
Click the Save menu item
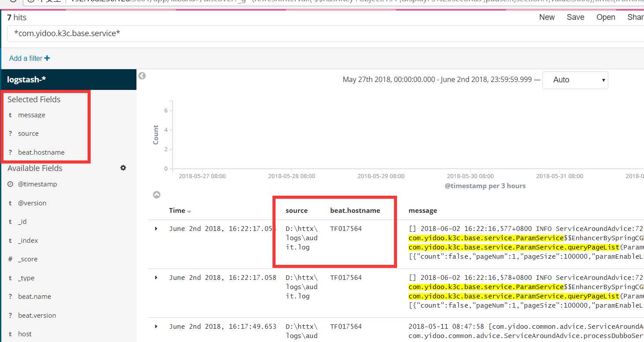(x=575, y=17)
